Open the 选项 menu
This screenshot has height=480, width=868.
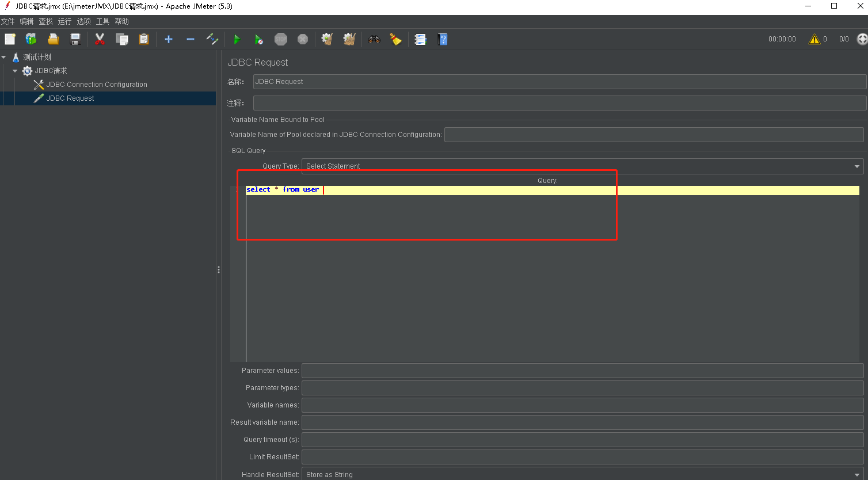(x=83, y=21)
